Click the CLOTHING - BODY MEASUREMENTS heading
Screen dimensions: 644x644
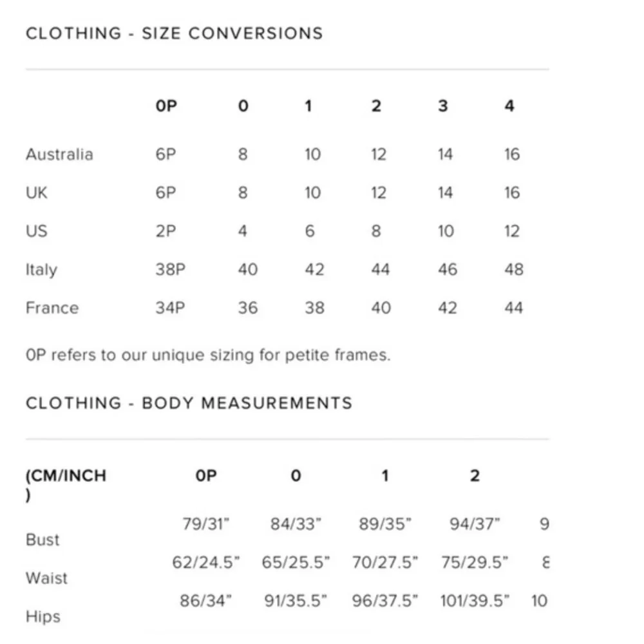click(x=189, y=404)
